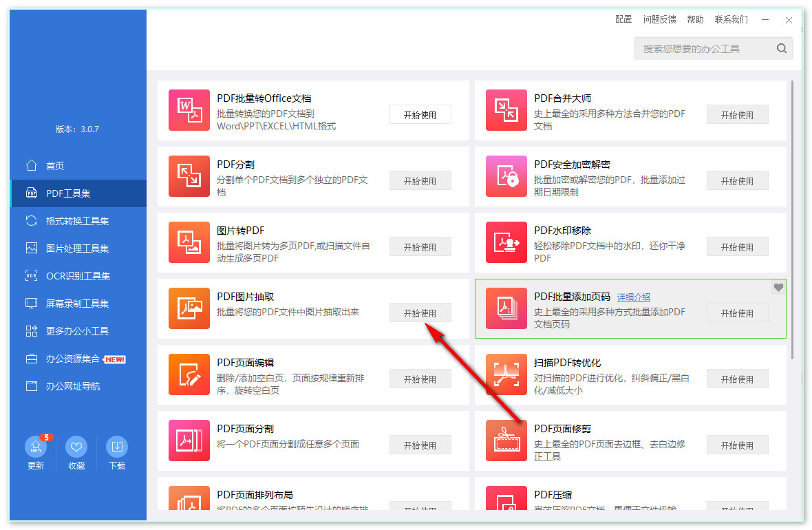Viewport: 812px width, 530px height.
Task: Click the 扫描PDF转优化 tool icon
Action: [x=506, y=374]
